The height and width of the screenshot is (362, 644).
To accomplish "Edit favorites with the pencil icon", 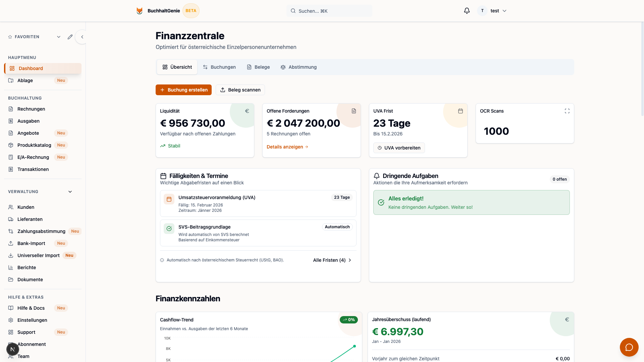I will 70,37.
